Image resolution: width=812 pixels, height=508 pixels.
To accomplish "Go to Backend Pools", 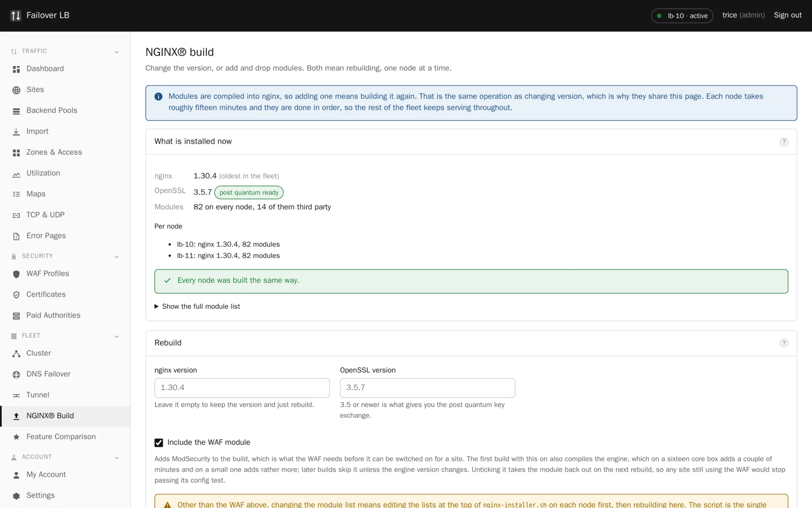I will coord(65,110).
